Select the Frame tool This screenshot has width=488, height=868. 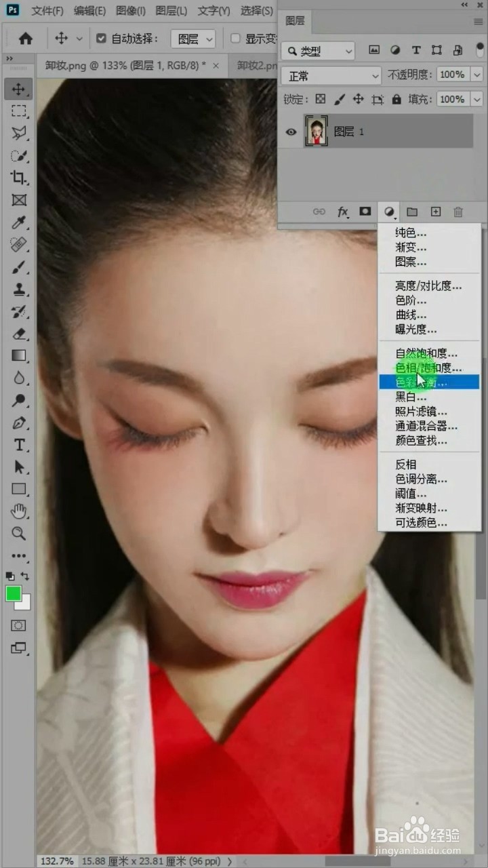tap(19, 200)
